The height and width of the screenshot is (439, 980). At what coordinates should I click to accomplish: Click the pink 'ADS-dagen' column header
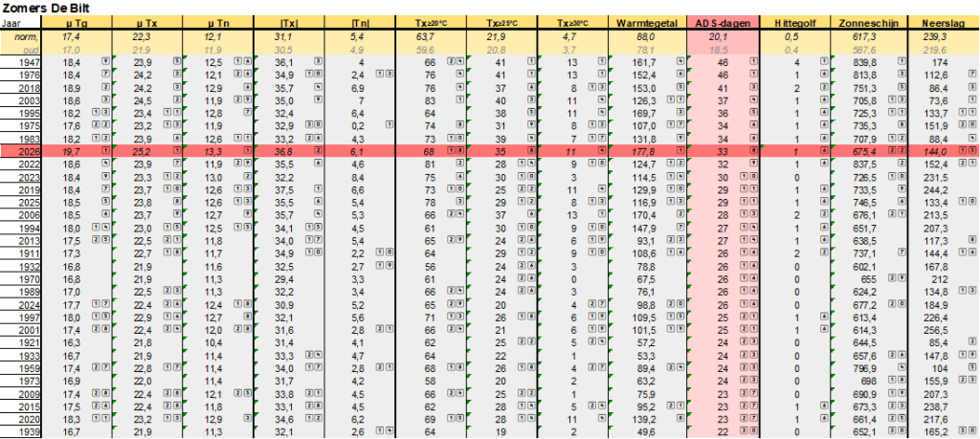[723, 23]
